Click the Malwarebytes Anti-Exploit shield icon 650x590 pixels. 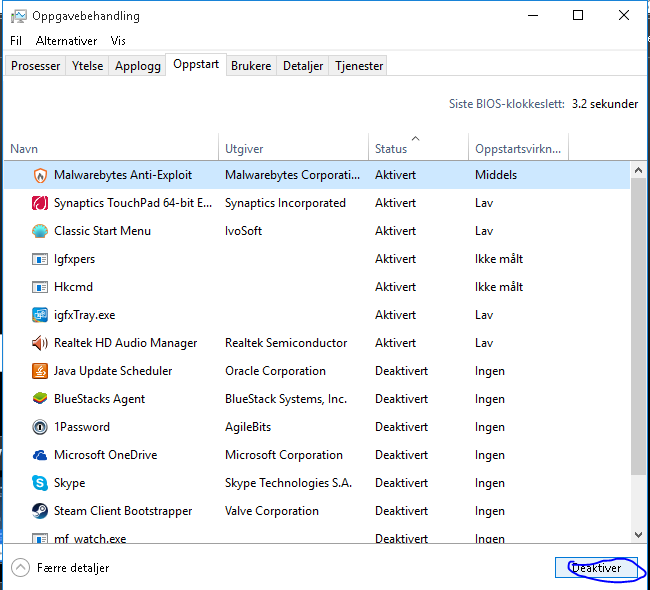pos(40,175)
